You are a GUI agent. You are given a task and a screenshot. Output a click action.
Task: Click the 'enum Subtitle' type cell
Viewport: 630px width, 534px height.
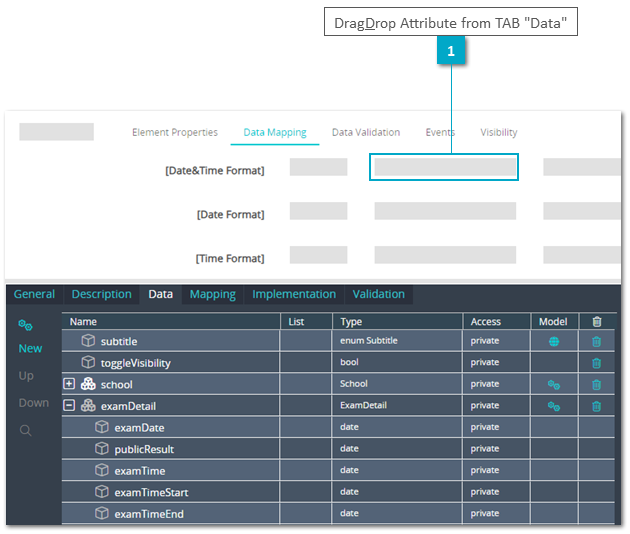[397, 341]
